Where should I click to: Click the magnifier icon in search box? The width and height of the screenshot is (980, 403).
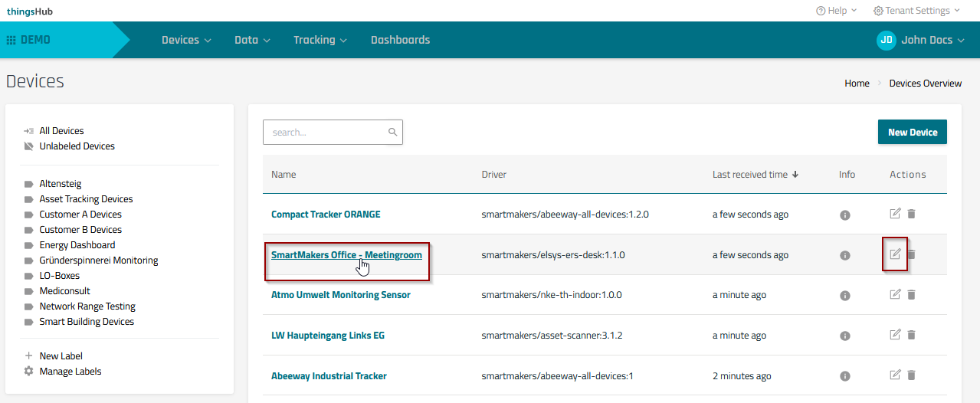[x=392, y=133]
